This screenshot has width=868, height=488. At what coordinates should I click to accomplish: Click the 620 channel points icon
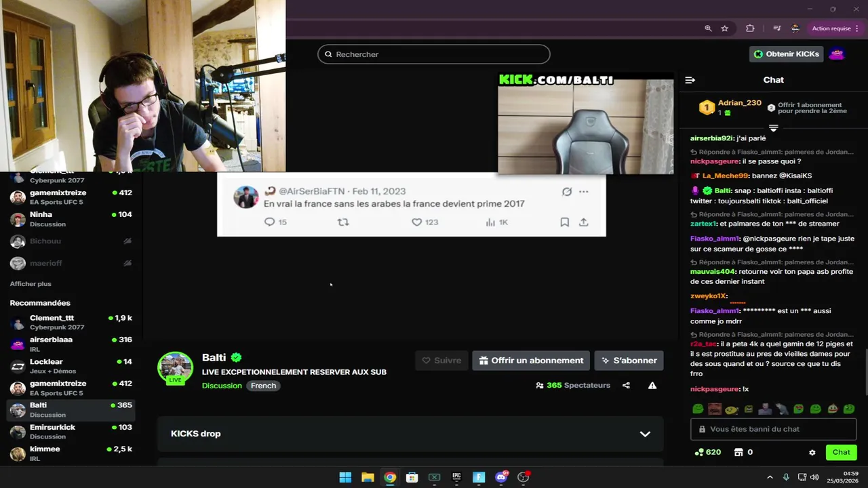click(x=698, y=452)
